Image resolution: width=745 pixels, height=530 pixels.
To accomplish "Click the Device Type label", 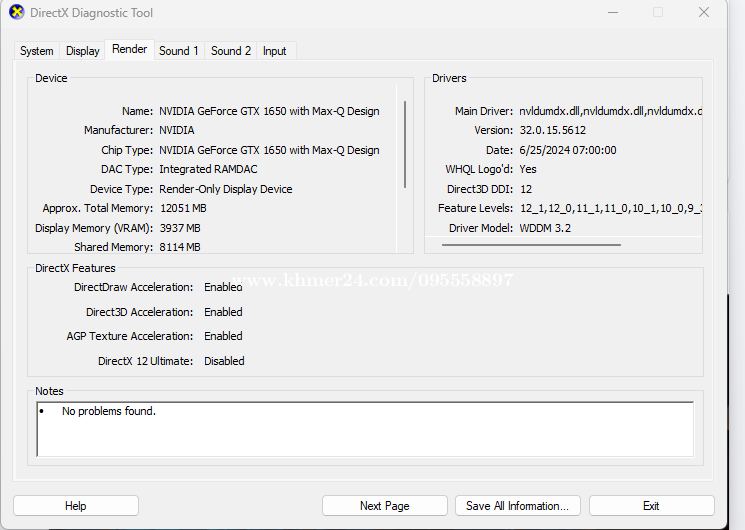I will (122, 189).
